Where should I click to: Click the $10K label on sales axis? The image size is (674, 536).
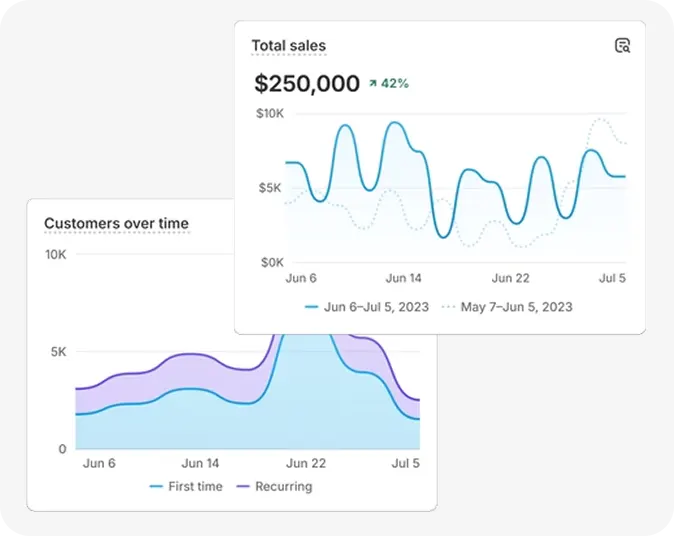click(x=270, y=113)
